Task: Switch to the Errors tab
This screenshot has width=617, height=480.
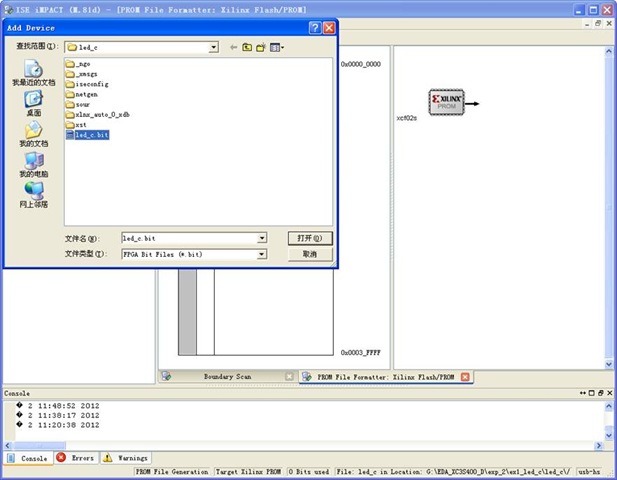Action: point(76,457)
